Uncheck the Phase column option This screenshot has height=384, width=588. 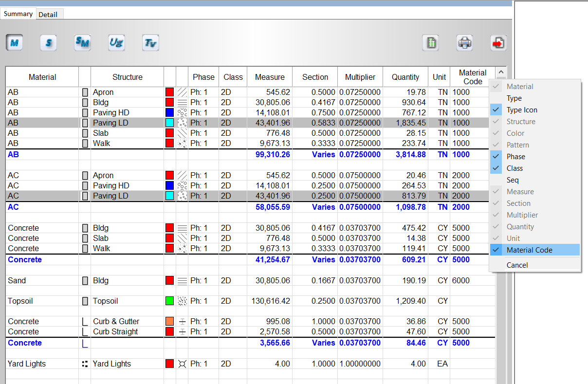pos(515,157)
